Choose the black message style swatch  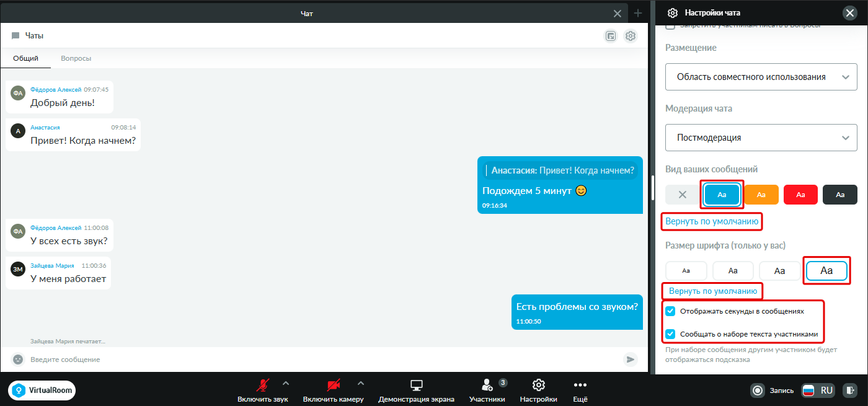840,195
